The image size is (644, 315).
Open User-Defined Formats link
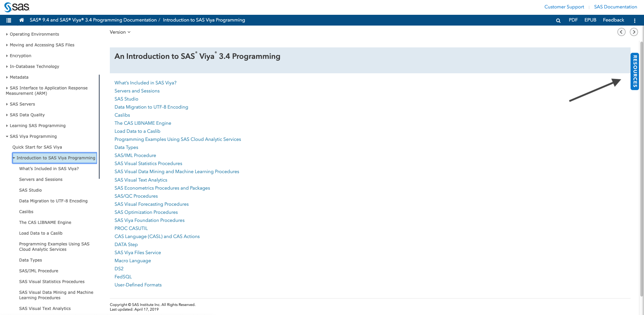coord(138,285)
